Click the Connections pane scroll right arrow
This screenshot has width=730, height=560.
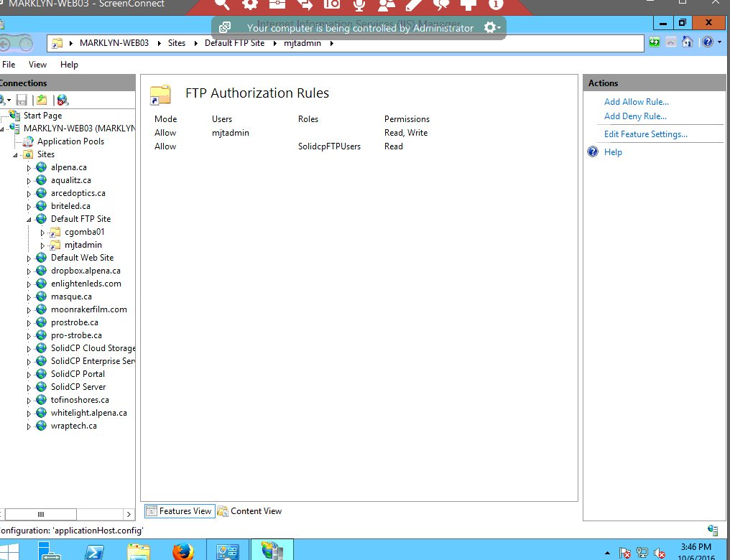[129, 515]
